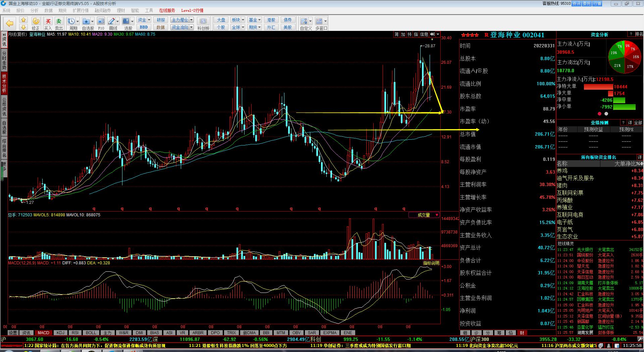This screenshot has height=352, width=644.
Task: Expand the 画线 dropdown arrow
Action: click(117, 21)
